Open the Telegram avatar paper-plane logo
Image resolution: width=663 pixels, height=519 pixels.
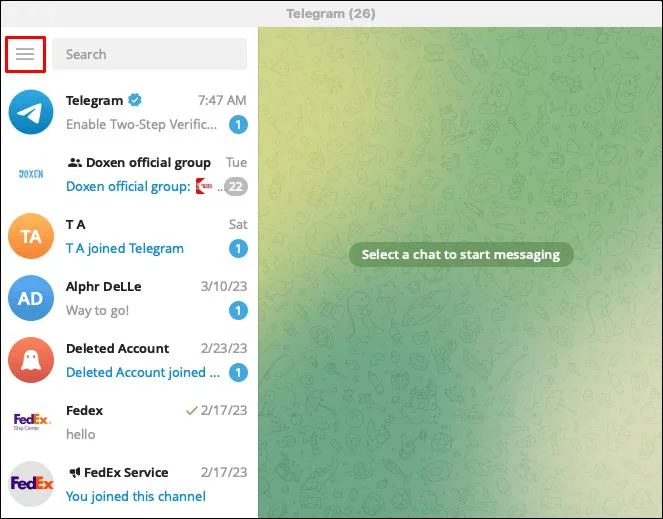[x=31, y=112]
